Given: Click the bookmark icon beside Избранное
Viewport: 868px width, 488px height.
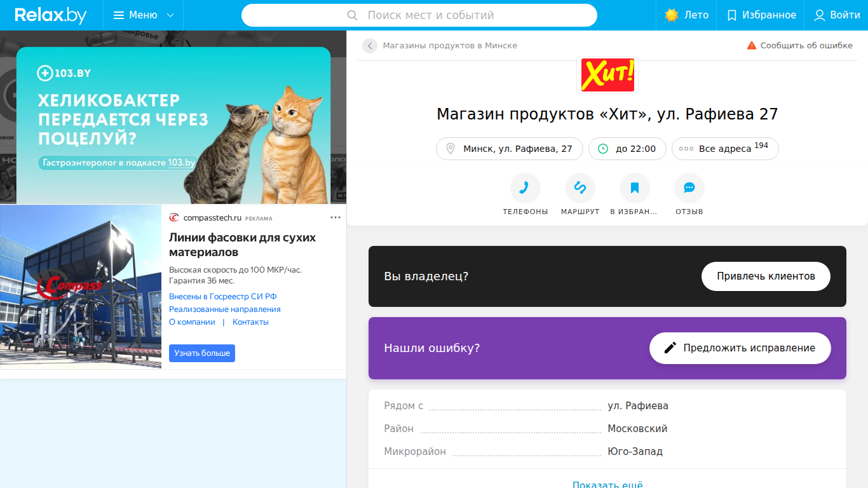Looking at the screenshot, I should click(732, 15).
